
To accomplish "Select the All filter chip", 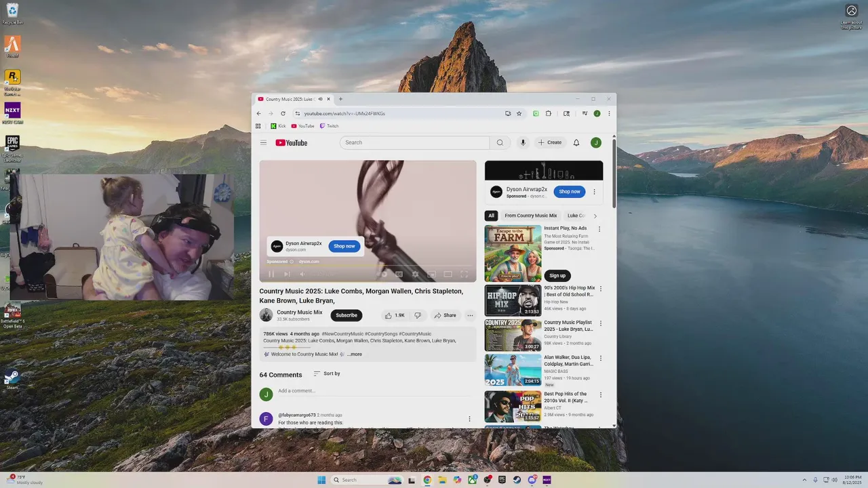I will point(492,216).
